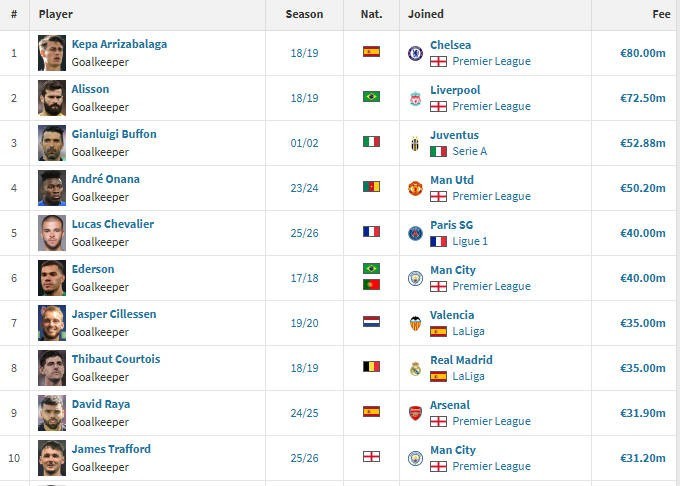Click the Liverpool club crest icon

point(415,98)
